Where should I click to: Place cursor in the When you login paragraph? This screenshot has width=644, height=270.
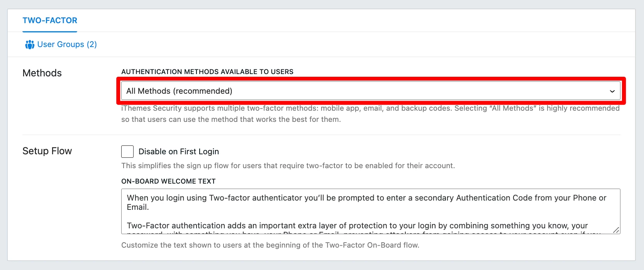(x=366, y=202)
